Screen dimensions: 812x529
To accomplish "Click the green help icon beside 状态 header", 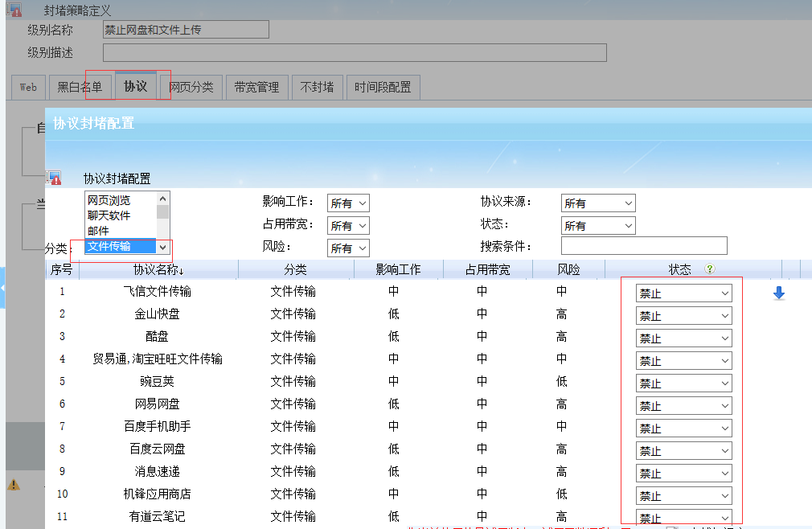I will [709, 270].
